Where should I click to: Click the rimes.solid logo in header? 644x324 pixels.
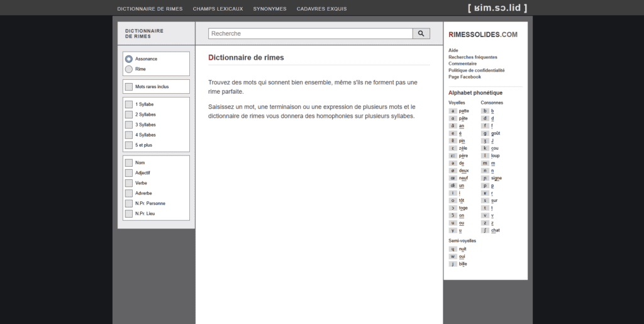pyautogui.click(x=497, y=8)
